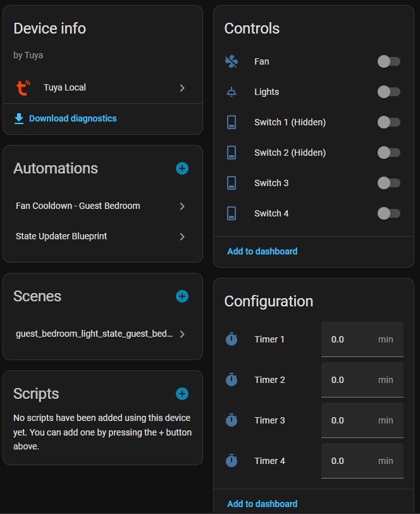Add a new automation with plus icon
This screenshot has height=514, width=420.
click(x=182, y=168)
